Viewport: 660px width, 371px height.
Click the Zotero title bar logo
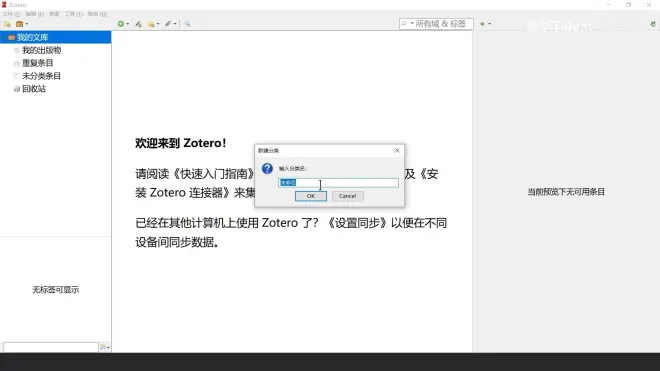point(4,5)
